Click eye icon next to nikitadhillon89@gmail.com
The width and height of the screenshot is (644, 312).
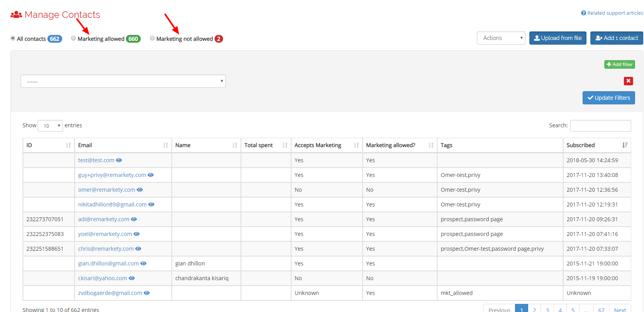pyautogui.click(x=152, y=205)
